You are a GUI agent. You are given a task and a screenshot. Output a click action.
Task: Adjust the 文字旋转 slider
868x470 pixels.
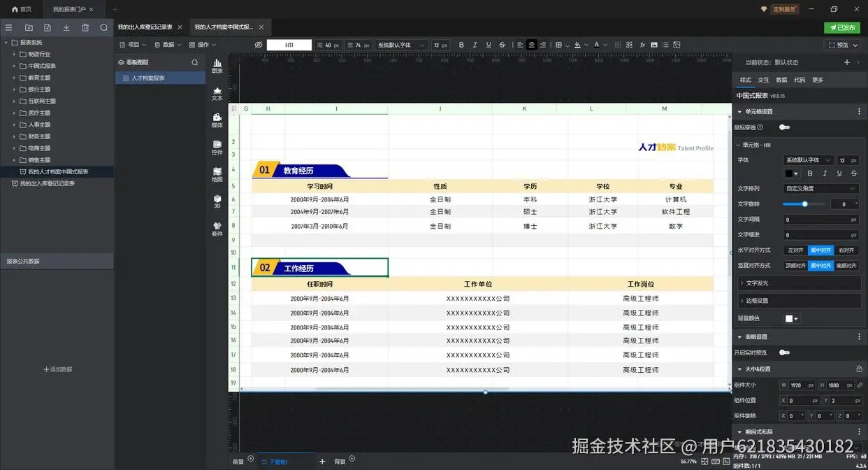click(804, 204)
